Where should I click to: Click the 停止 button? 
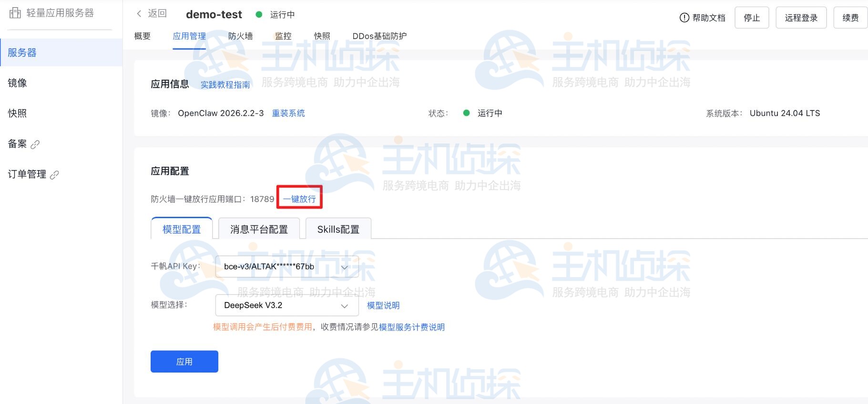point(752,18)
